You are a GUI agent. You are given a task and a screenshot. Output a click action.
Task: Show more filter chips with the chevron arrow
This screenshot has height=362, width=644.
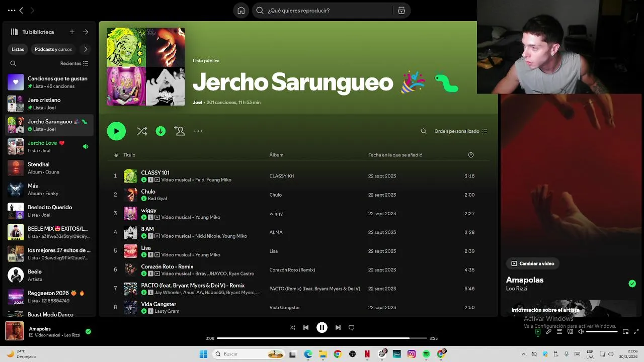(86, 49)
